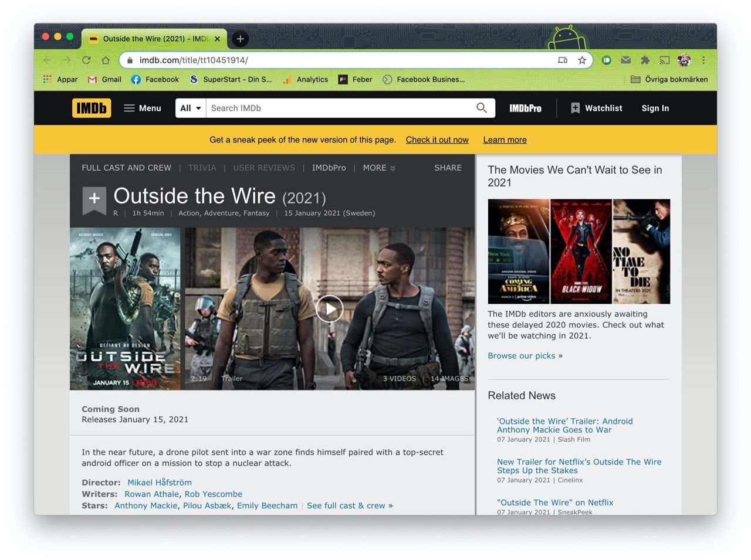The height and width of the screenshot is (560, 751).
Task: Expand the All search category dropdown
Action: [191, 108]
